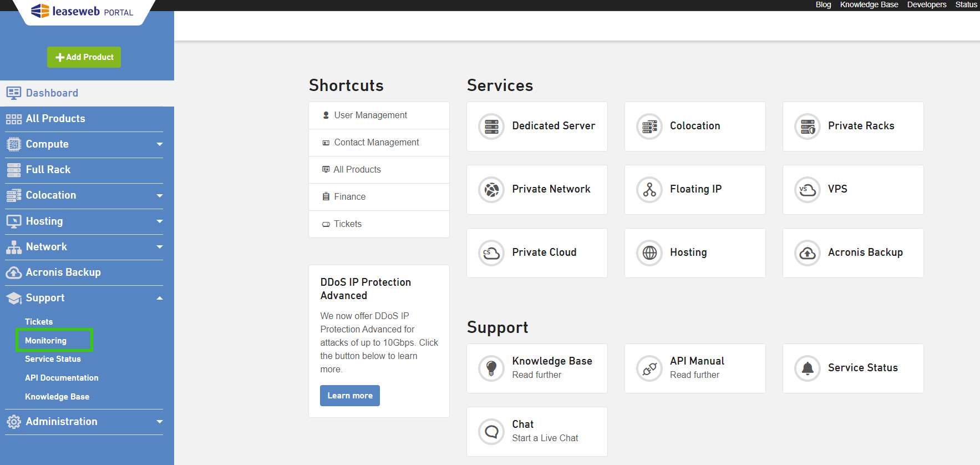The width and height of the screenshot is (980, 465).
Task: Click the All Products label in sidebar
Action: pos(55,119)
